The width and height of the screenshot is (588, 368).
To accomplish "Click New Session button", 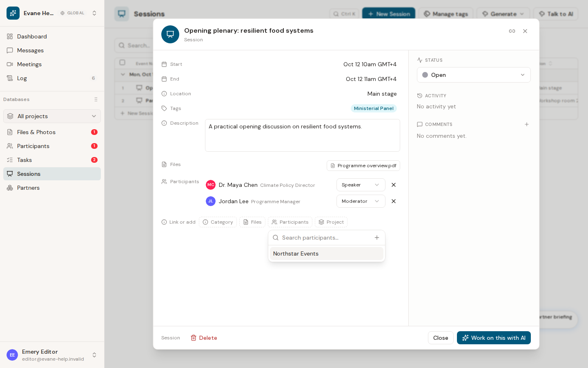I will pyautogui.click(x=389, y=14).
